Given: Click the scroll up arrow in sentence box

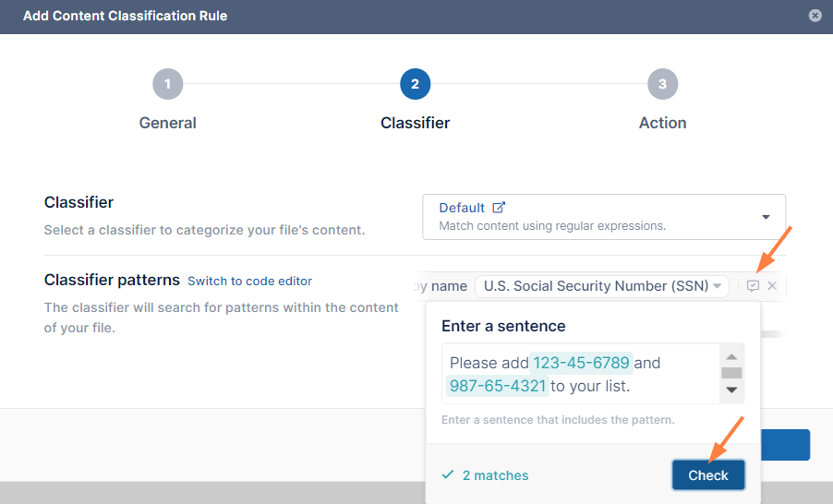Looking at the screenshot, I should click(731, 356).
